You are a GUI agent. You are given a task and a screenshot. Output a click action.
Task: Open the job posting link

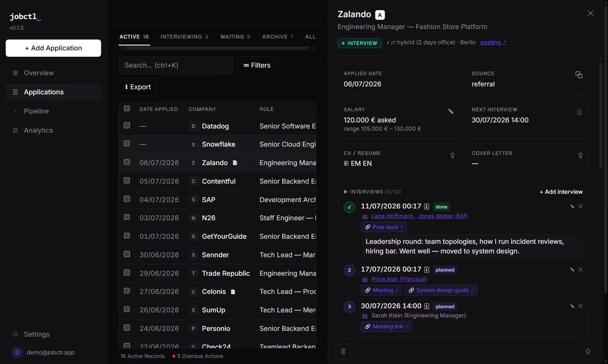tap(493, 42)
